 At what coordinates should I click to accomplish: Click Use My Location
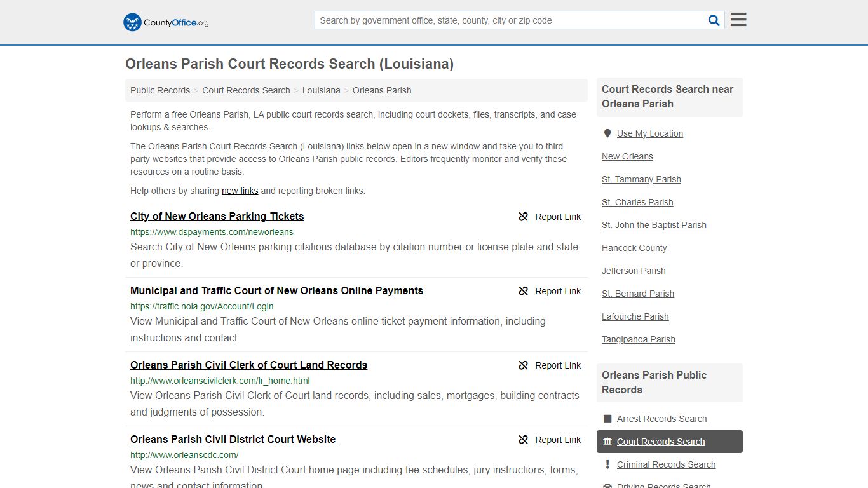650,133
